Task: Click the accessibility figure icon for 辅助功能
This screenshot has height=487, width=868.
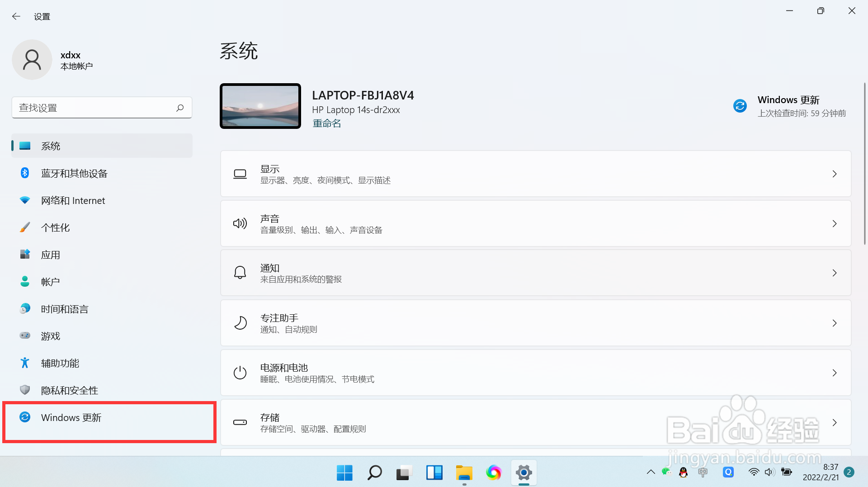Action: [25, 363]
